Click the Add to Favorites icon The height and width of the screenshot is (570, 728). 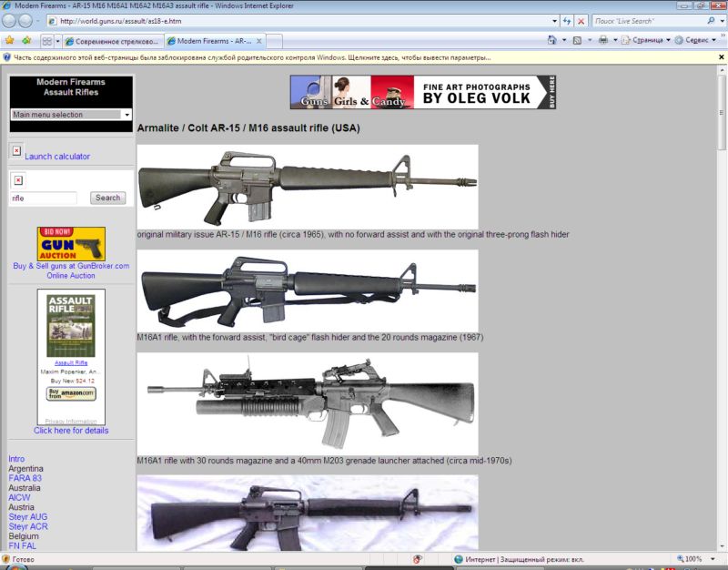coord(26,41)
